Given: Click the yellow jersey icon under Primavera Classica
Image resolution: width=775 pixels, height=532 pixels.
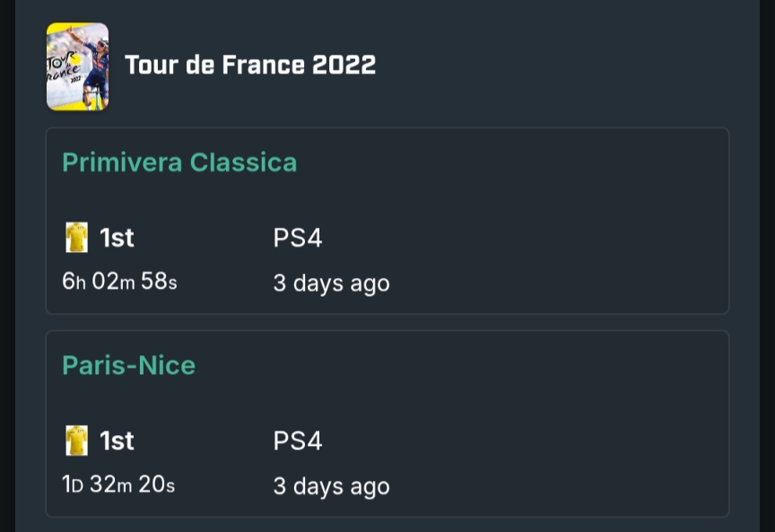Looking at the screenshot, I should coord(77,238).
